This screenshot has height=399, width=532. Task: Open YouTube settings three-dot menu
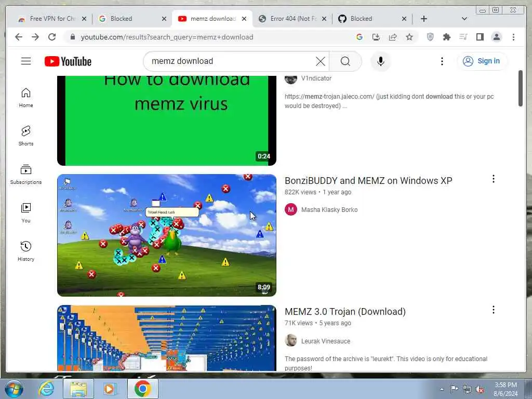442,61
